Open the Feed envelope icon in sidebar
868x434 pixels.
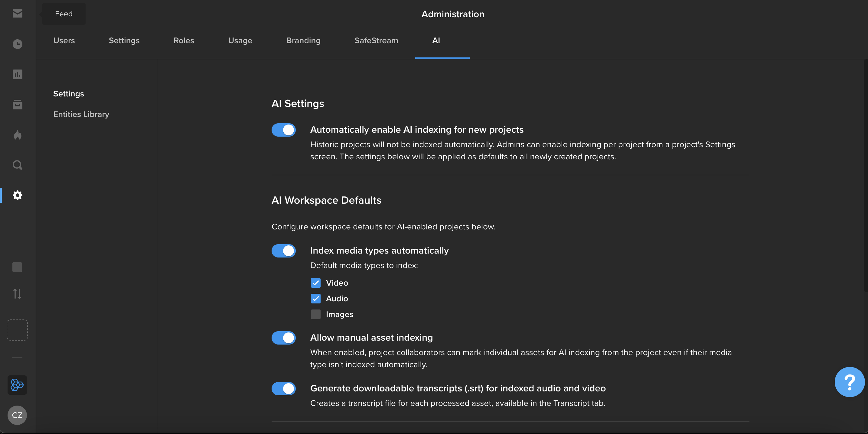(x=17, y=14)
